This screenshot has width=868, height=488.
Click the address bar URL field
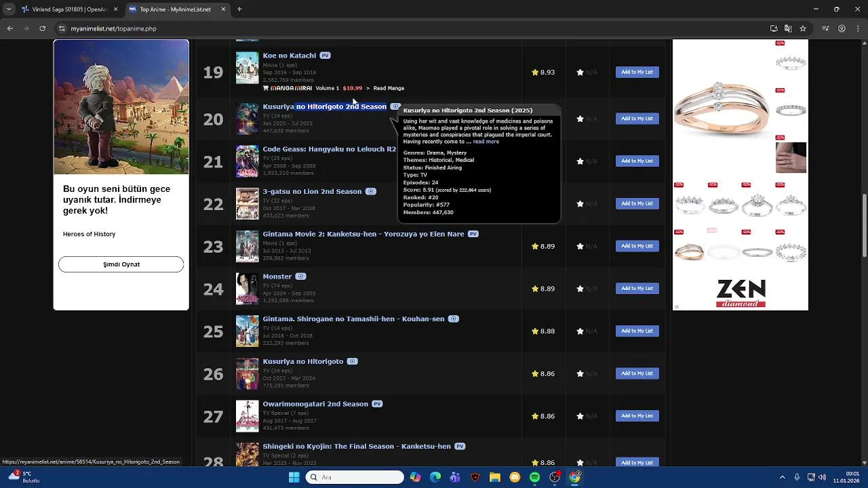[x=407, y=28]
